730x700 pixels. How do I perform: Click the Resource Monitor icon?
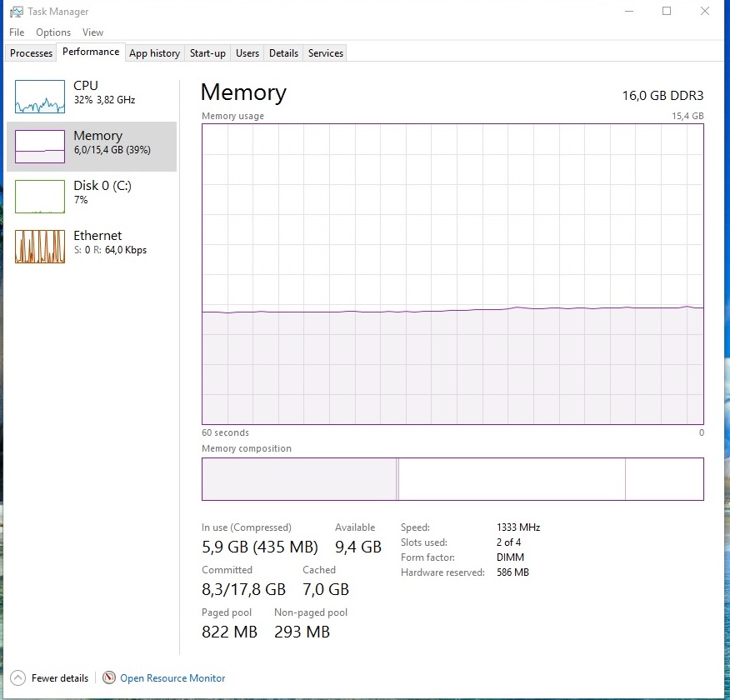click(109, 678)
